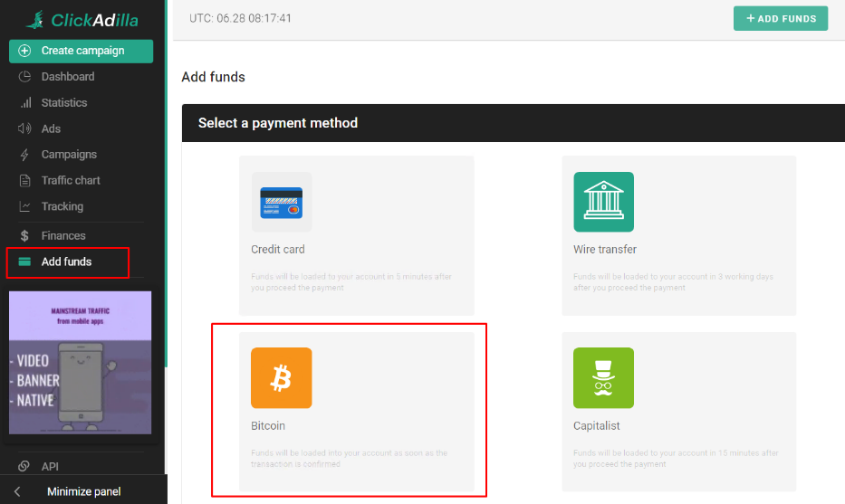
Task: Click Bitcoin description text
Action: 350,458
